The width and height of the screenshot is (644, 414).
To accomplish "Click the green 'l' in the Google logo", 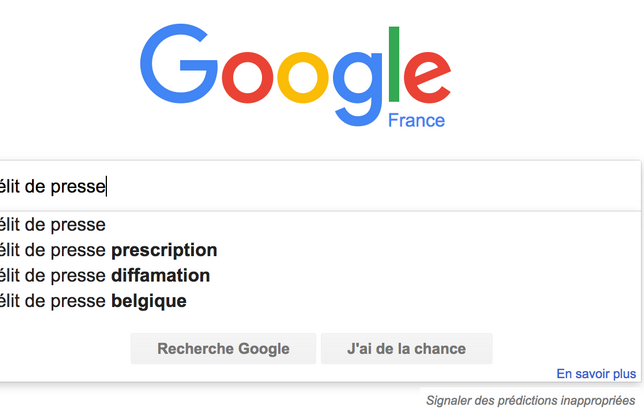I will 394,64.
